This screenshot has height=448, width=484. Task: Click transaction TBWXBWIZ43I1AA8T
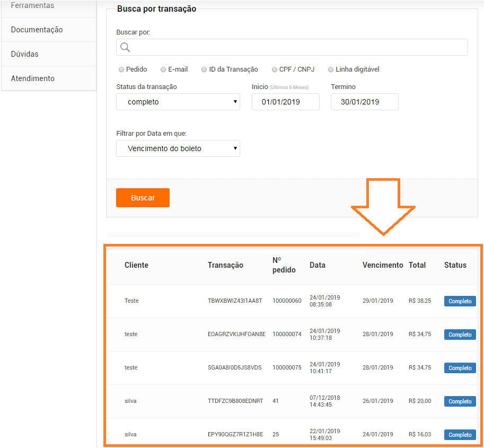pyautogui.click(x=235, y=301)
